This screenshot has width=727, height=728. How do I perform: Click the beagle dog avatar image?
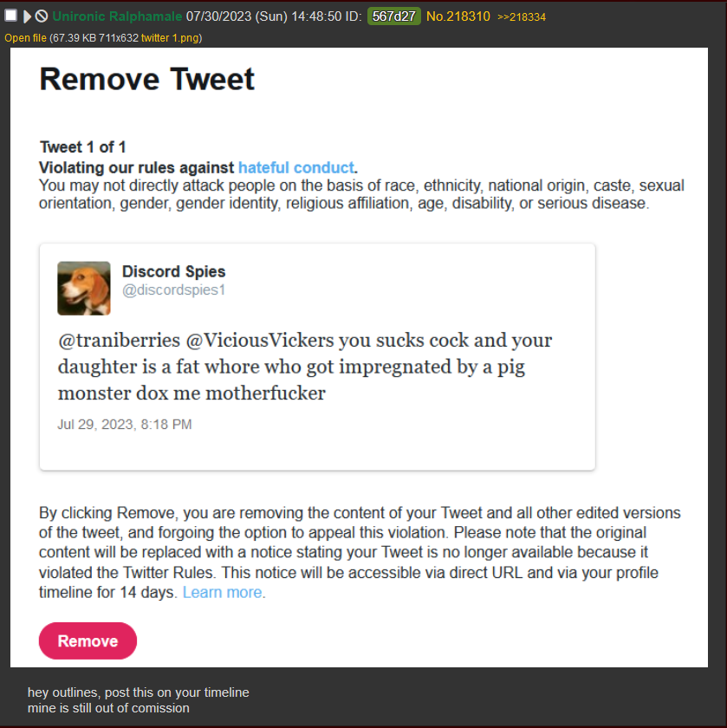pyautogui.click(x=84, y=289)
